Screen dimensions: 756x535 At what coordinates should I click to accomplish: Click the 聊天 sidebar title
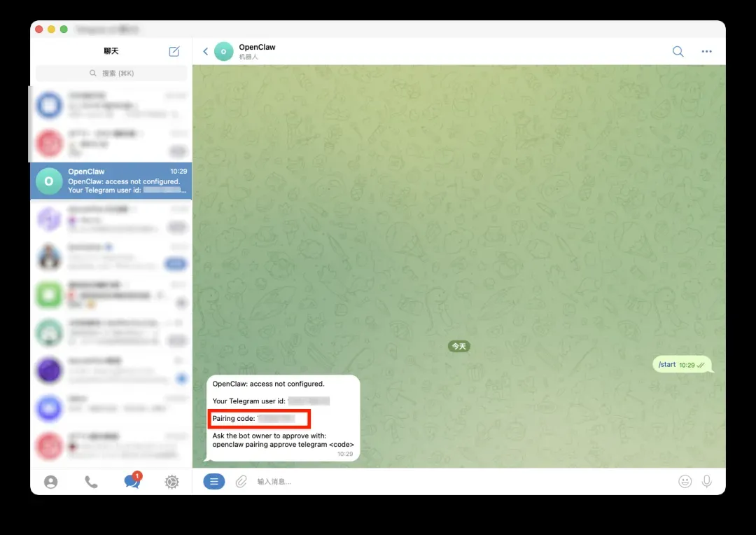point(111,50)
